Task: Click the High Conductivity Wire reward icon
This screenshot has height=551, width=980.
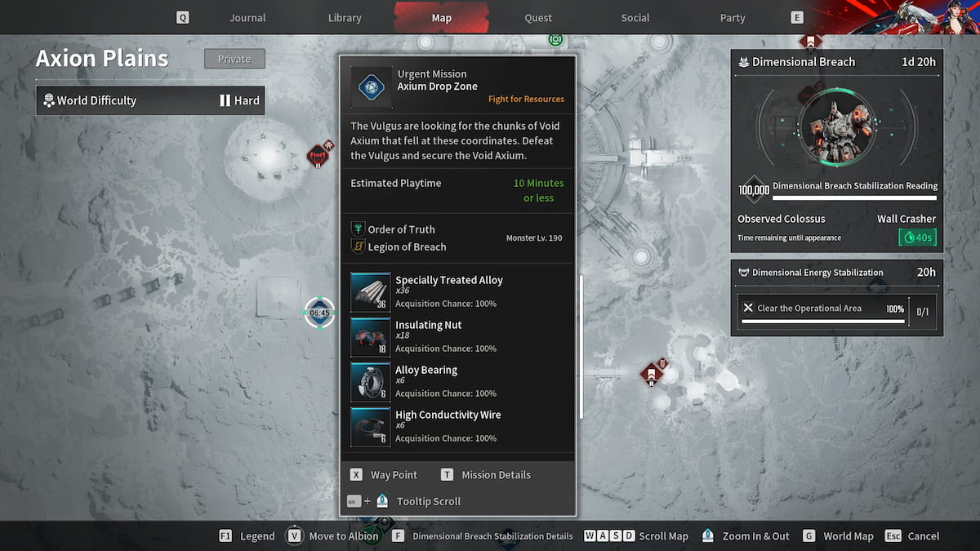Action: point(371,427)
